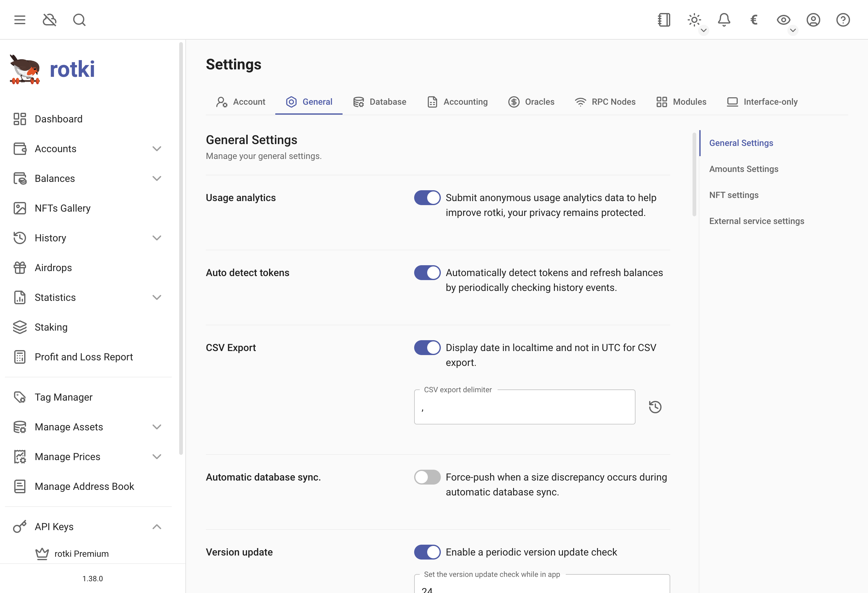Jump to NFT settings section
868x593 pixels.
tap(733, 195)
